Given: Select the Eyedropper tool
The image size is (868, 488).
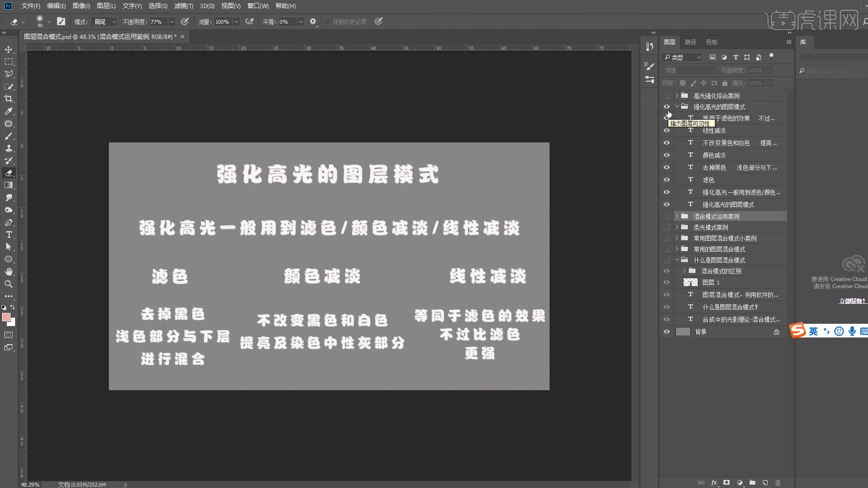Looking at the screenshot, I should pyautogui.click(x=9, y=111).
